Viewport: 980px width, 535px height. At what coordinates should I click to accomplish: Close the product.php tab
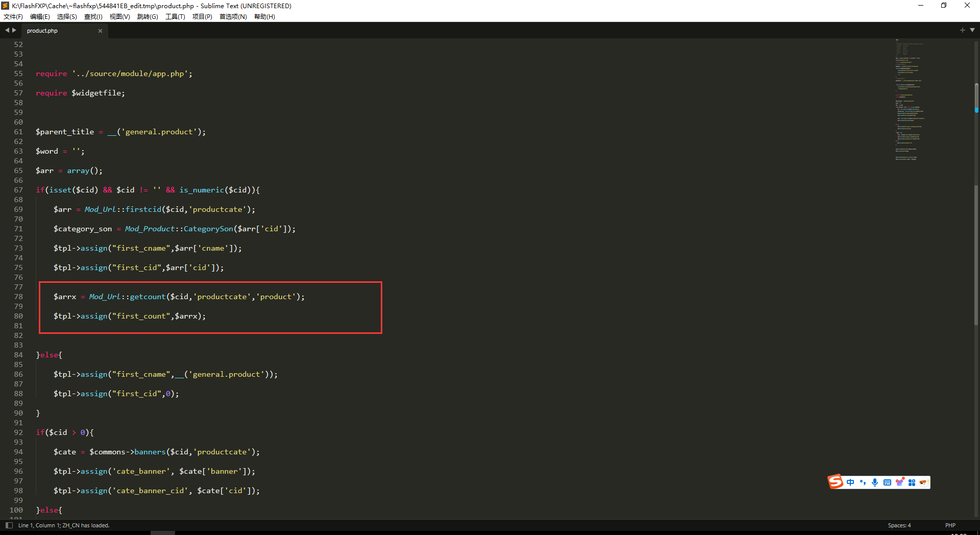pyautogui.click(x=100, y=31)
